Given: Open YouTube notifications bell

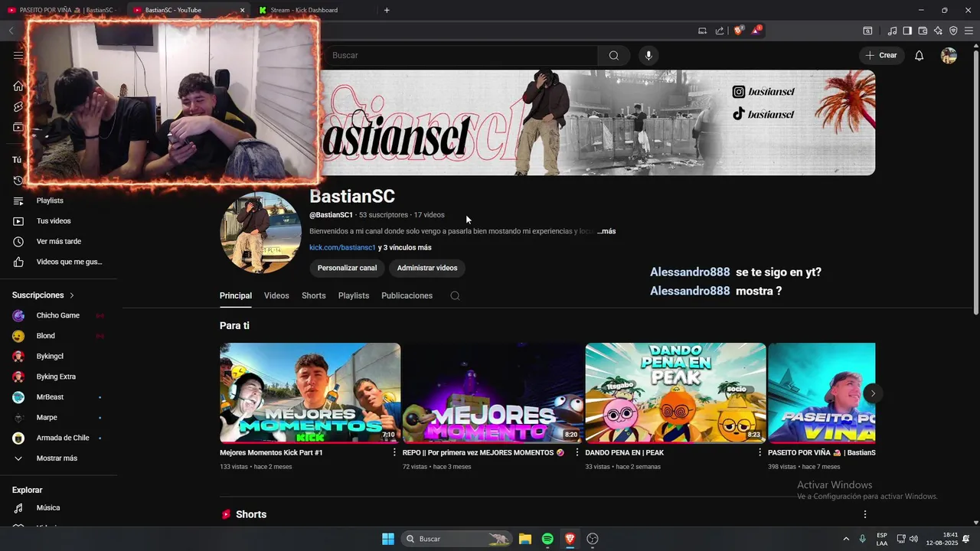Looking at the screenshot, I should point(920,55).
